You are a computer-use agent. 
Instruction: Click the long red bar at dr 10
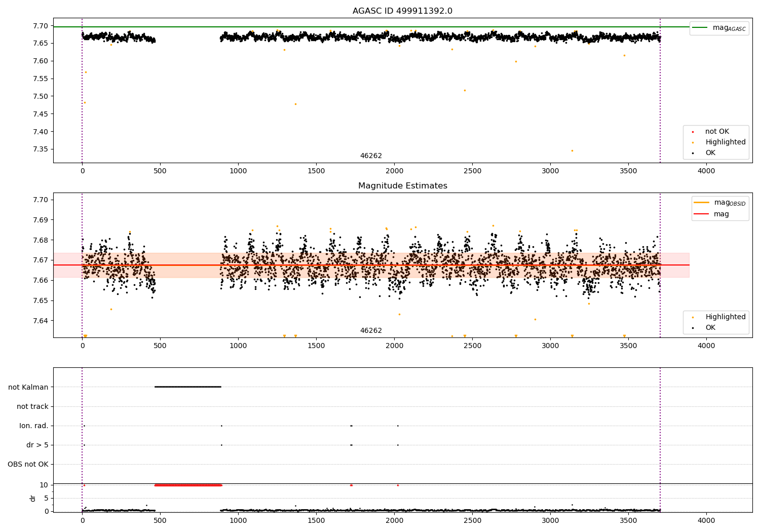[188, 485]
